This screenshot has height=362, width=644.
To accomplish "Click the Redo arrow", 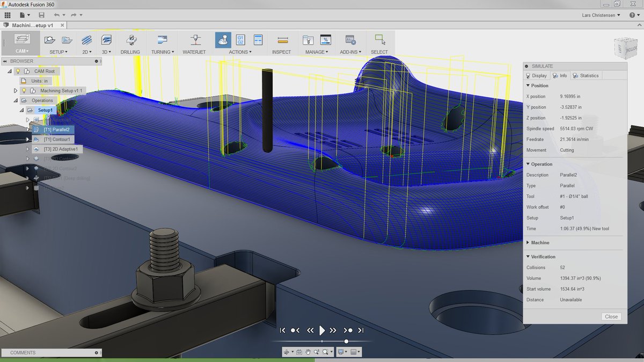I will (x=74, y=15).
